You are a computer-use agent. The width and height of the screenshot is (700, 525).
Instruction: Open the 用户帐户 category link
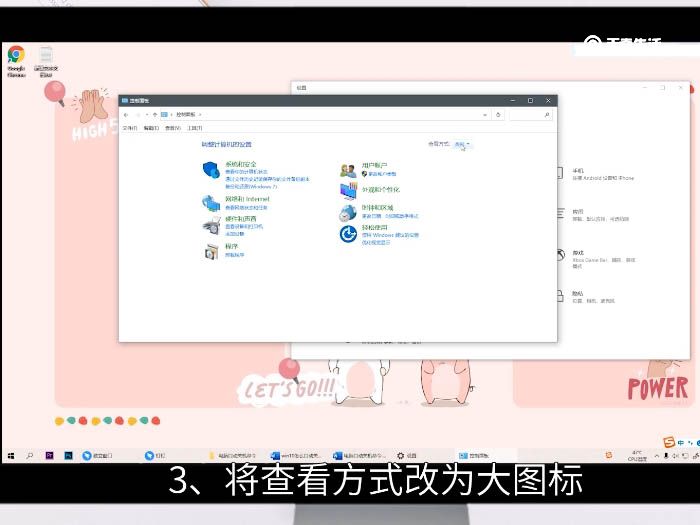[x=374, y=165]
